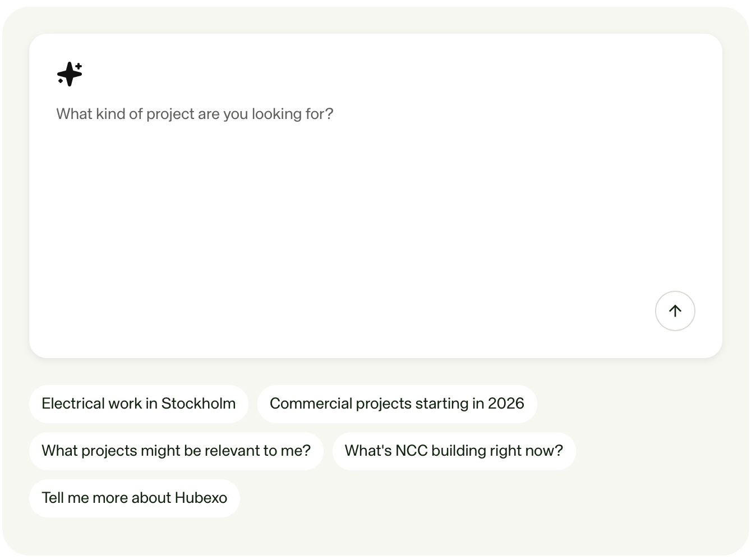Image resolution: width=756 pixels, height=559 pixels.
Task: Select the Hubexo info chip
Action: click(x=135, y=498)
